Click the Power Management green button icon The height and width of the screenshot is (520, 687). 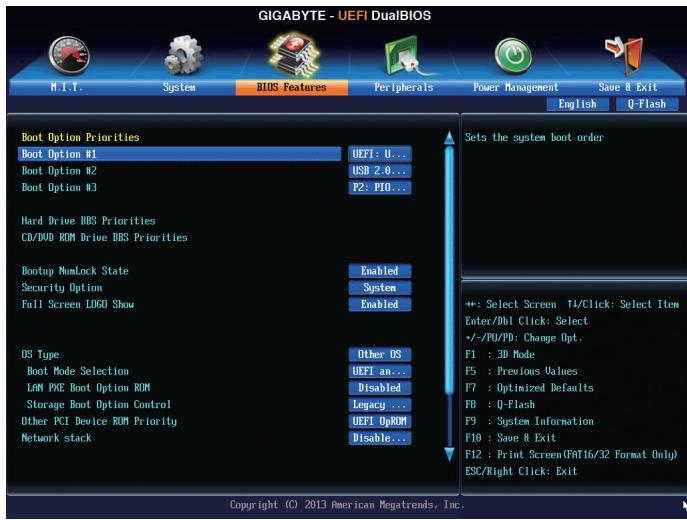pos(513,56)
